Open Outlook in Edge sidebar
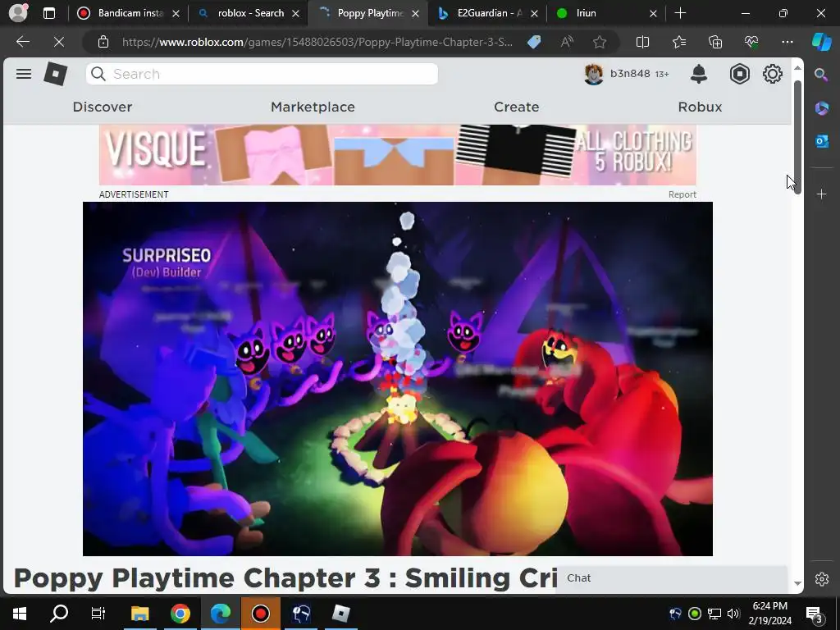This screenshot has height=630, width=840. click(821, 141)
